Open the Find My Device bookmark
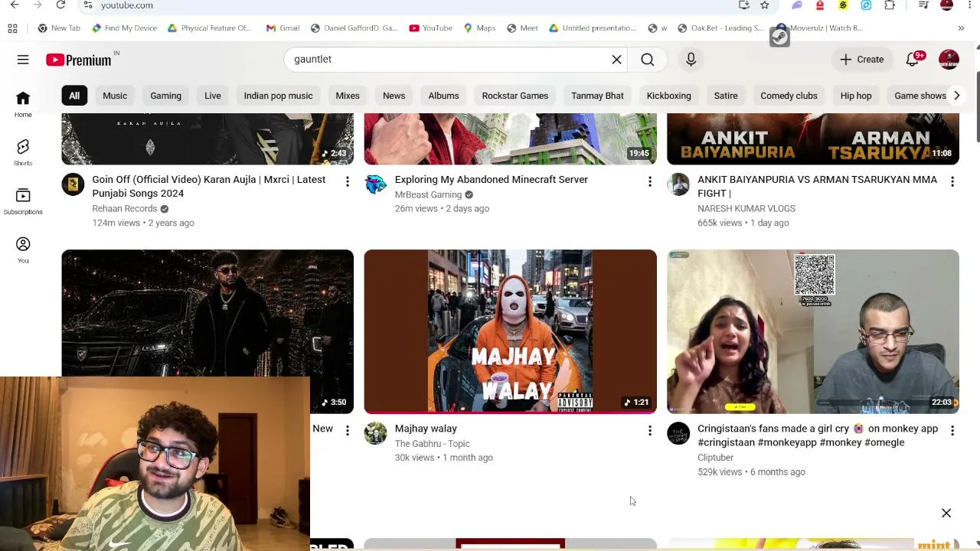This screenshot has height=551, width=980. 124,28
